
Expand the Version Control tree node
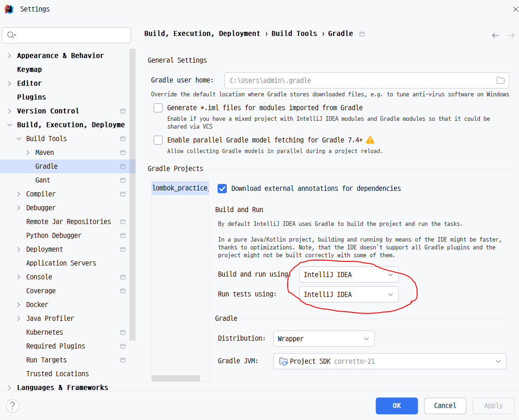[10, 111]
